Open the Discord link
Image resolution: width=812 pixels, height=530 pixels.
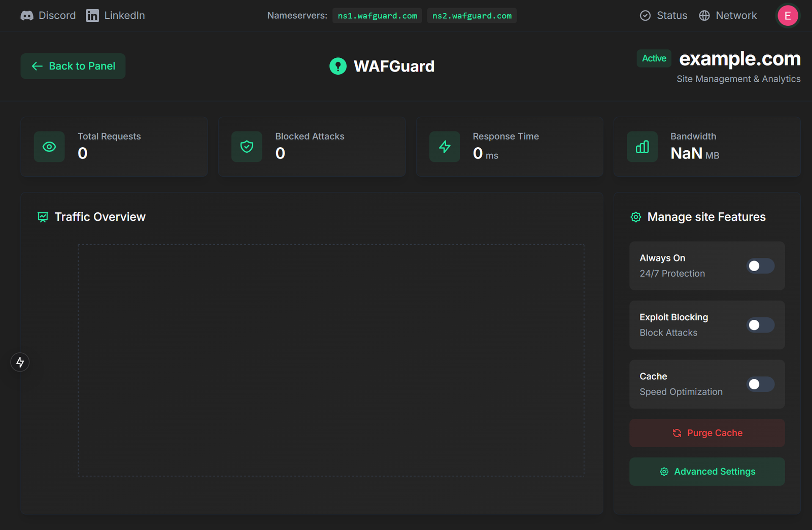48,15
